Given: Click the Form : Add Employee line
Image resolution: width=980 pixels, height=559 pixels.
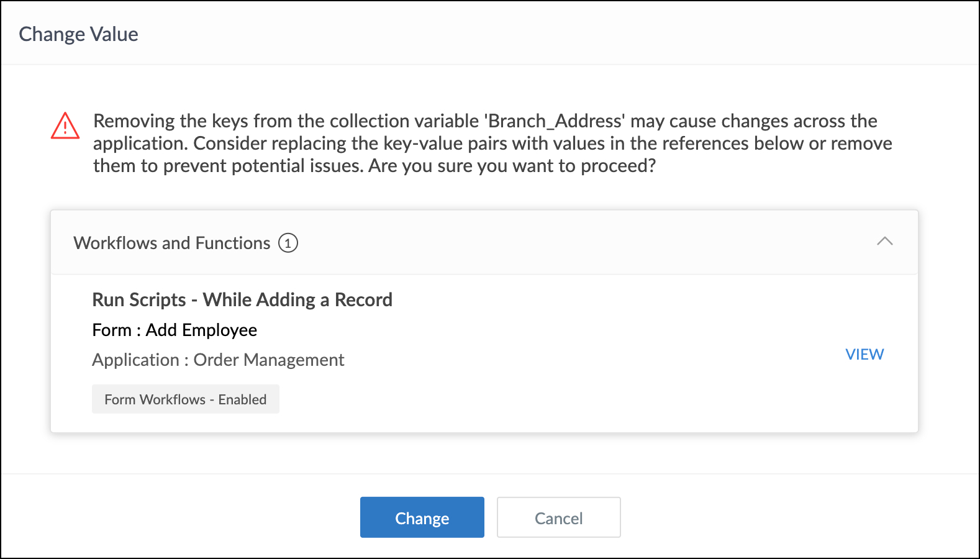Looking at the screenshot, I should [175, 330].
